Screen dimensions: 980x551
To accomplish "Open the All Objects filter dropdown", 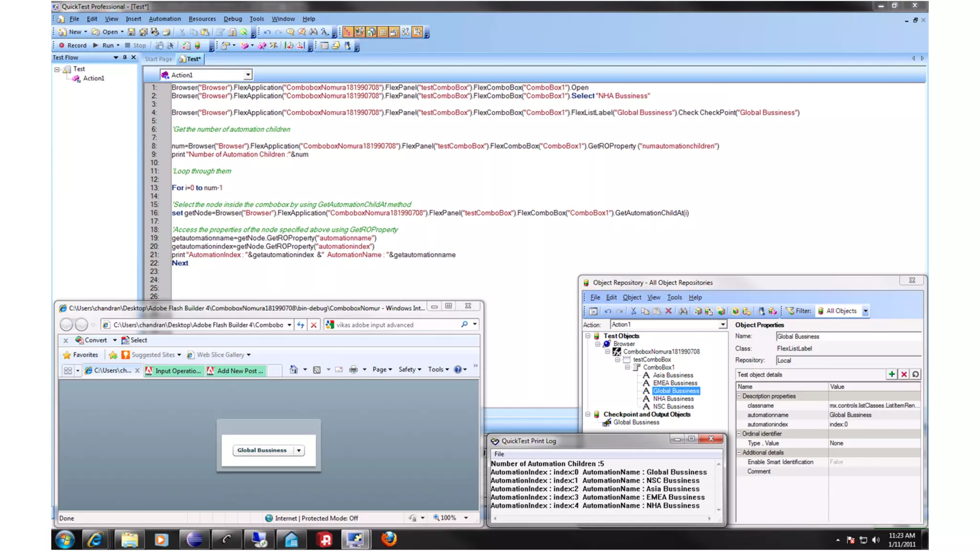I will [x=865, y=311].
